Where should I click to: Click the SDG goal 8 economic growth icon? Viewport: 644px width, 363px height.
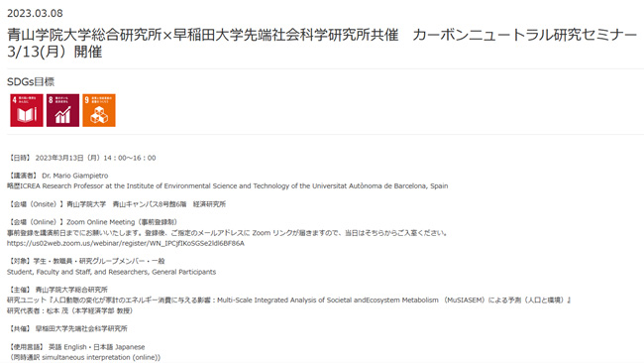(x=62, y=110)
